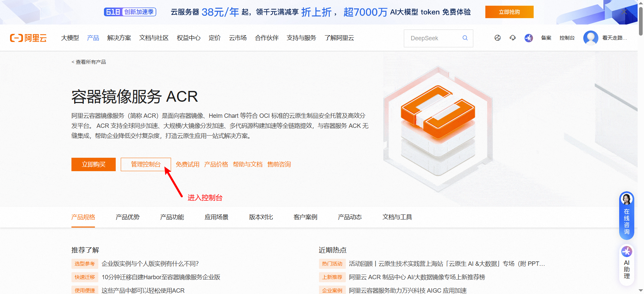This screenshot has width=644, height=294.
Task: Click the 选型参考 tag
Action: coord(85,264)
